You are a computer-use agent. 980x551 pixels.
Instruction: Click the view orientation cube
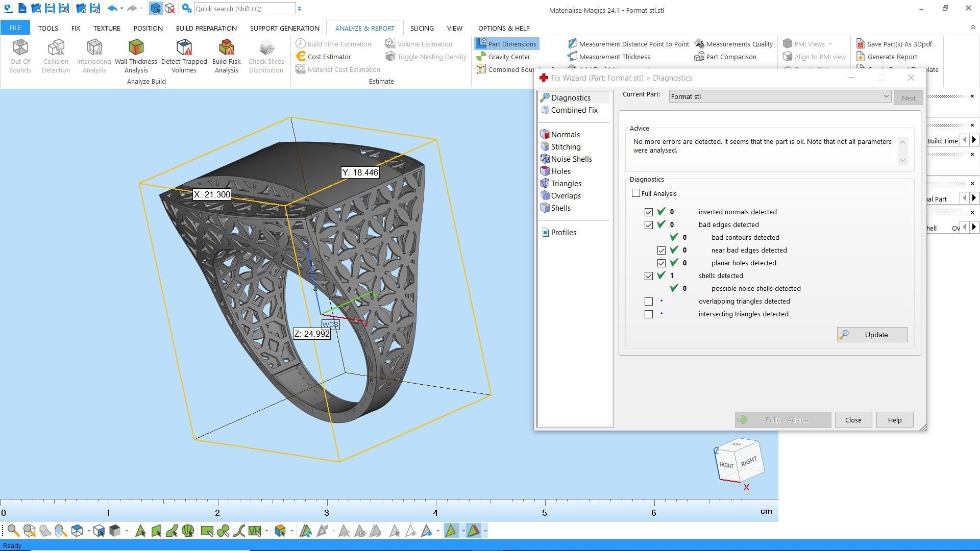[x=739, y=461]
